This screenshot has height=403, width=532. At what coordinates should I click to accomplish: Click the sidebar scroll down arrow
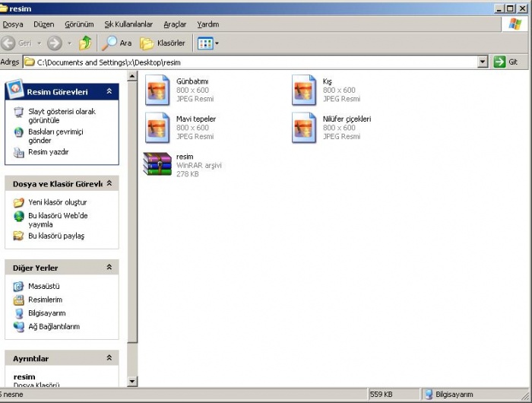(x=132, y=381)
